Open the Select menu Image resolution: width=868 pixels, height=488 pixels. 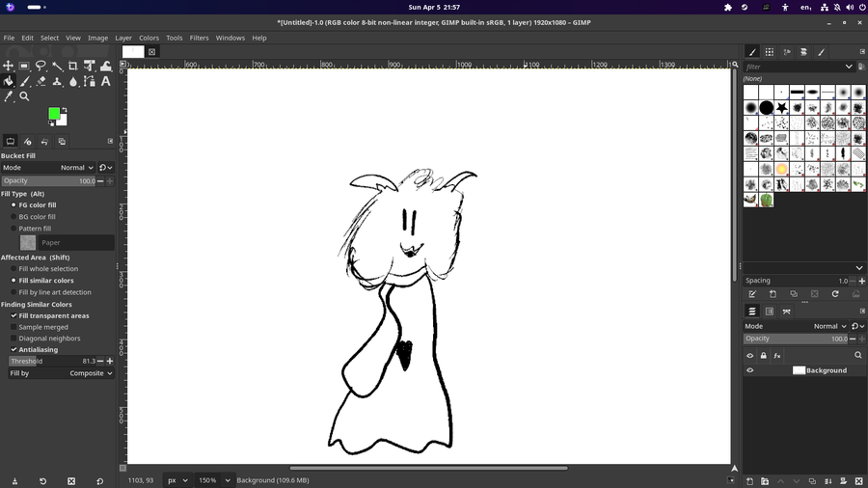[49, 39]
